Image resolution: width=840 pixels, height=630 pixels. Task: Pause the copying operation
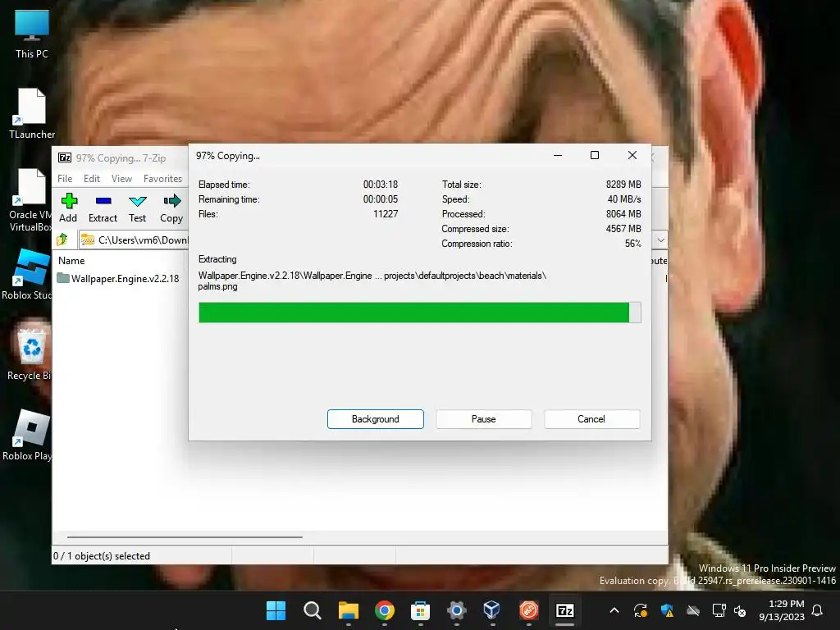484,419
